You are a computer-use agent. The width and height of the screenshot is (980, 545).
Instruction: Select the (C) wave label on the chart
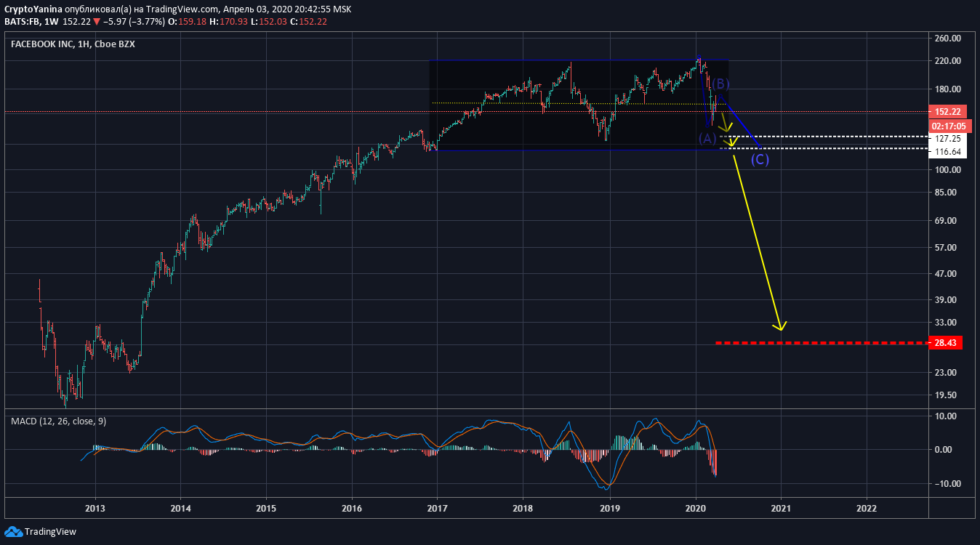click(x=760, y=159)
